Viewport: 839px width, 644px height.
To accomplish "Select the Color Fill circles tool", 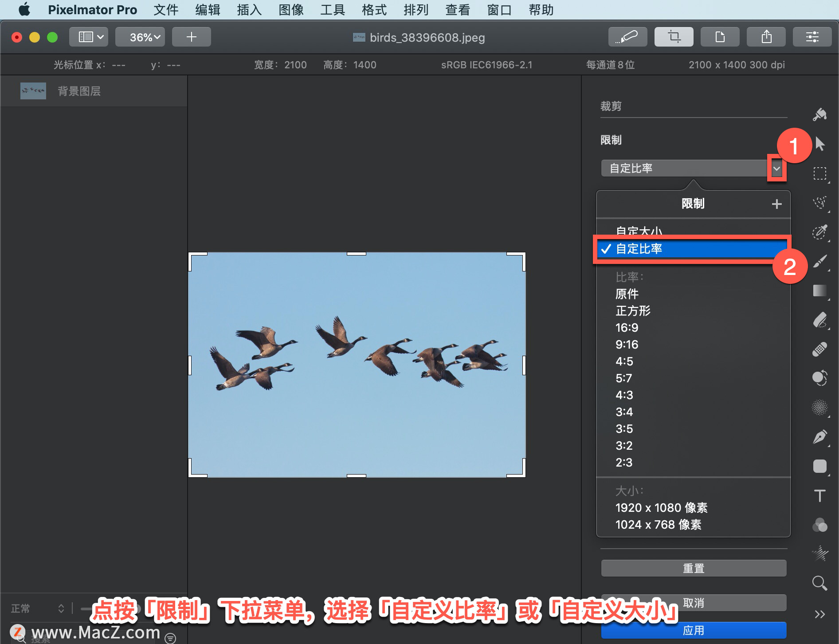I will [820, 525].
